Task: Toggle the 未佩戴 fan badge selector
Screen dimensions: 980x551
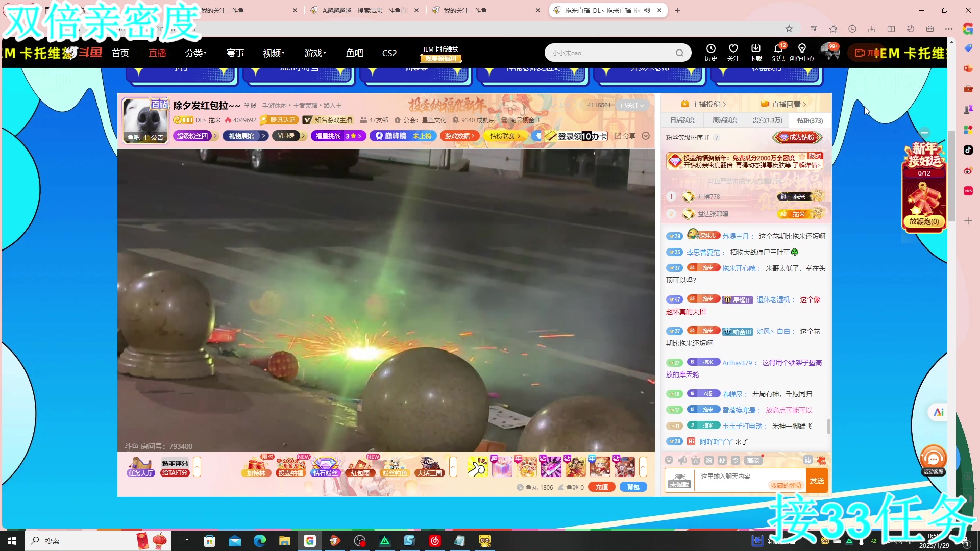Action: tap(679, 481)
